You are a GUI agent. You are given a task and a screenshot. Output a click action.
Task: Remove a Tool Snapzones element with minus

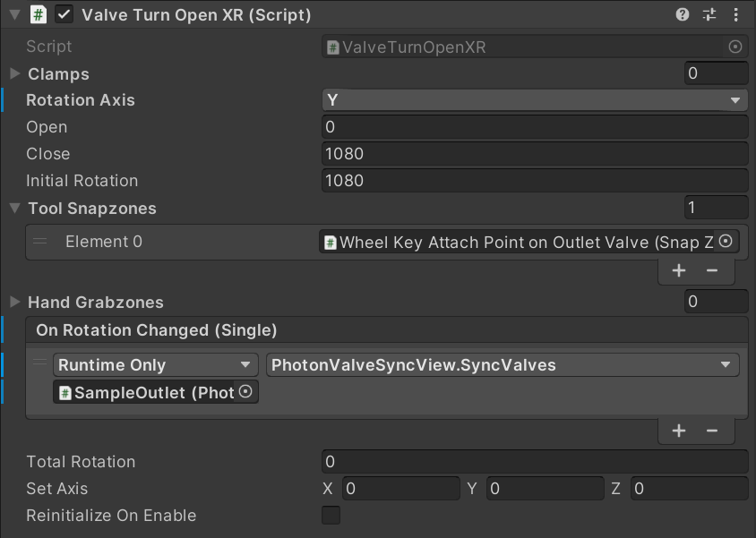[712, 270]
